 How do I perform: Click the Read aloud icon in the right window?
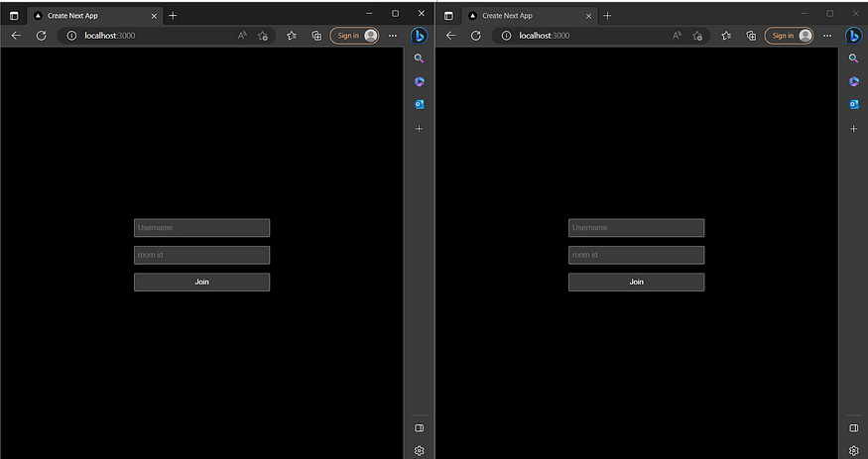click(x=677, y=36)
